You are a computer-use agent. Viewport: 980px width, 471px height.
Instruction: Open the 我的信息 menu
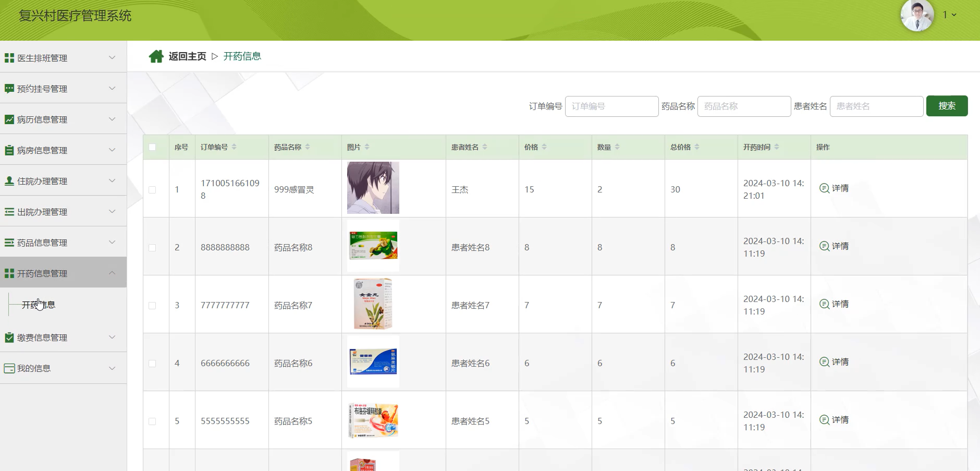tap(63, 368)
